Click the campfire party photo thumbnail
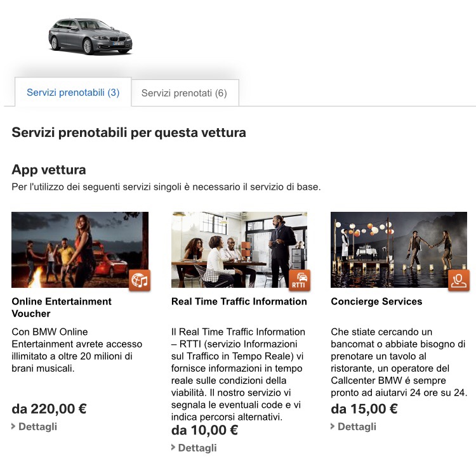 [x=80, y=250]
